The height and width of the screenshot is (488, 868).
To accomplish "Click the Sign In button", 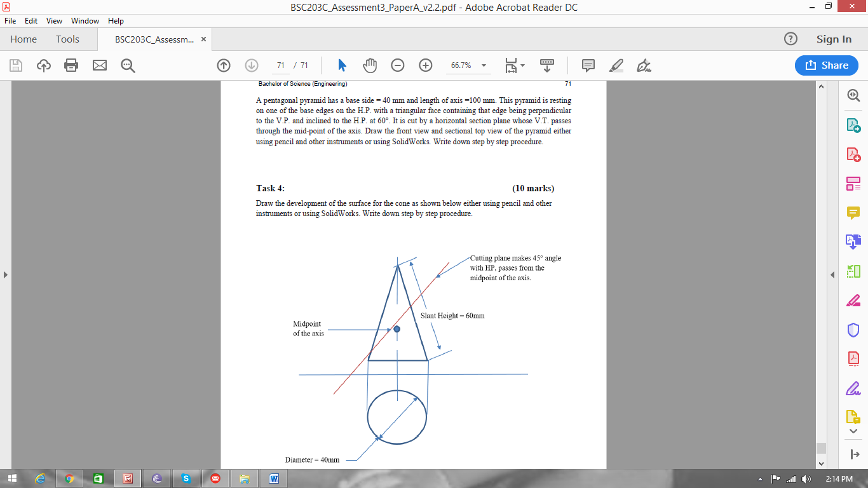I will (x=833, y=39).
